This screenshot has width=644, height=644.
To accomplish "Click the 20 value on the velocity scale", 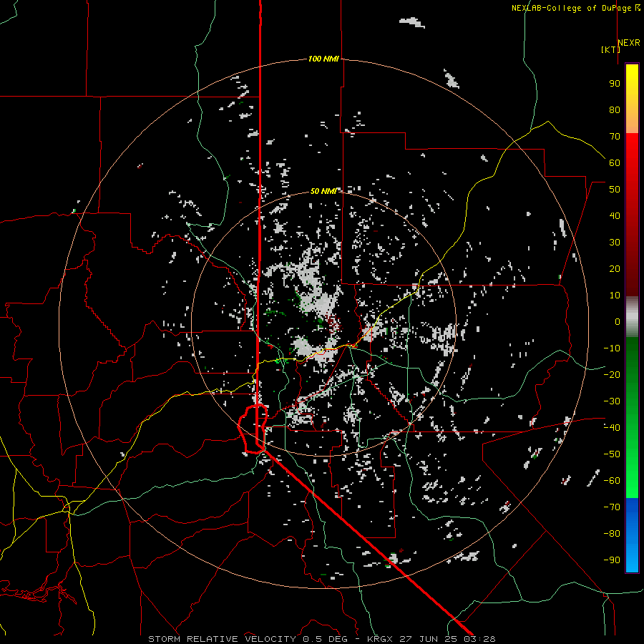I will coord(615,268).
